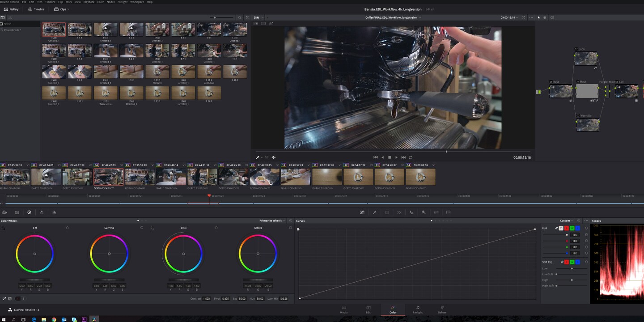Toggle the A auto-balance button
This screenshot has height=322, width=644.
point(10,298)
